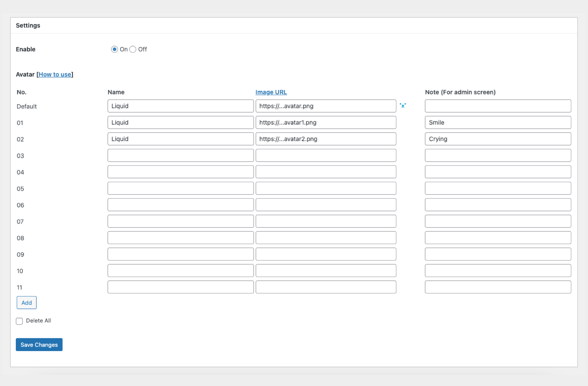588x386 pixels.
Task: Click the '02' row number
Action: (20, 139)
